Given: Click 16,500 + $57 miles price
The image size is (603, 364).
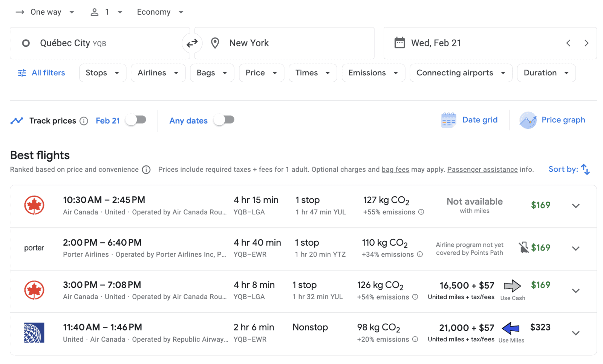Looking at the screenshot, I should point(467,286).
